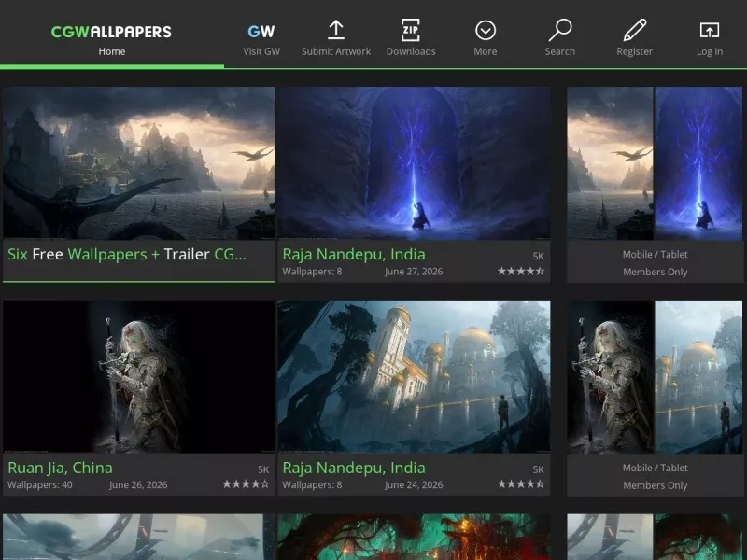Open the ZIP Downloads icon

point(411,30)
